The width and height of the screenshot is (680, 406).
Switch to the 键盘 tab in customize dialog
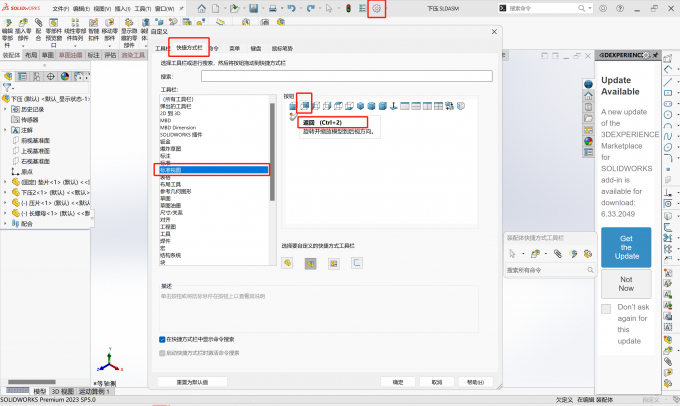(x=256, y=48)
